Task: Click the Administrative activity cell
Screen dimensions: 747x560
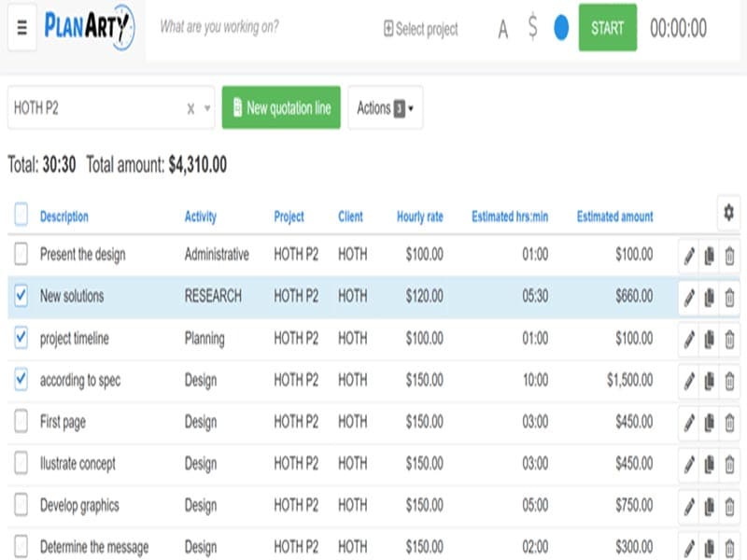Action: (x=217, y=254)
